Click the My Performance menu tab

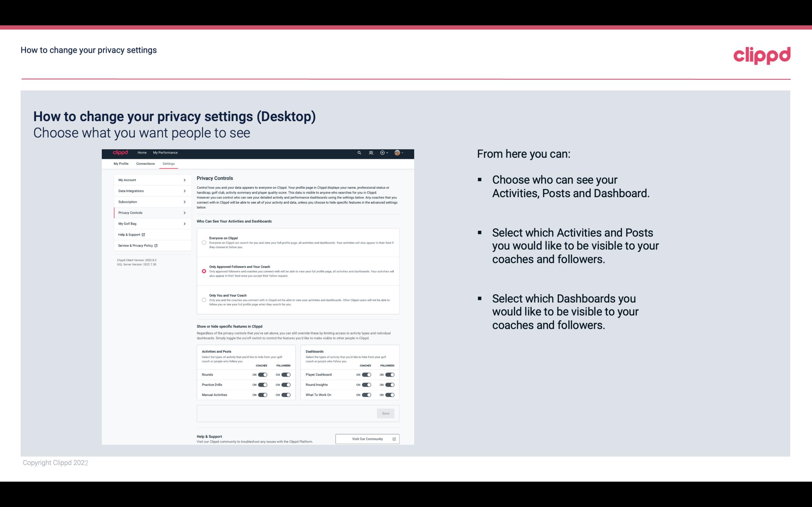166,153
